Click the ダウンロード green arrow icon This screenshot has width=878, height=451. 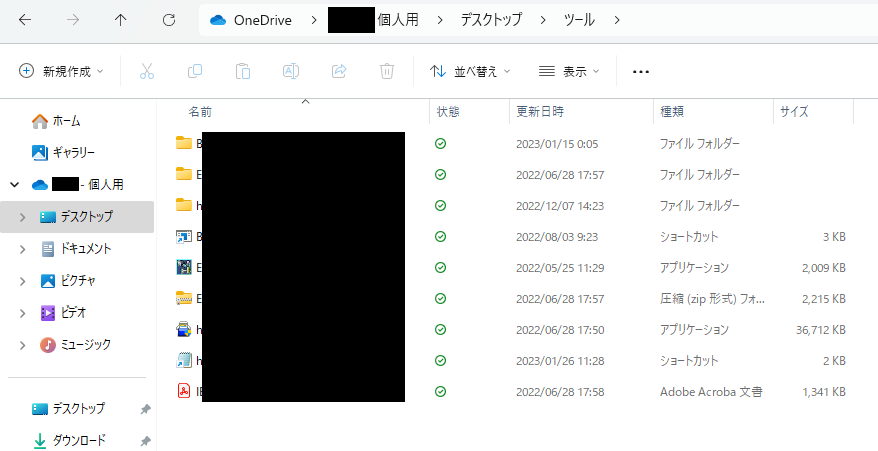[x=40, y=441]
